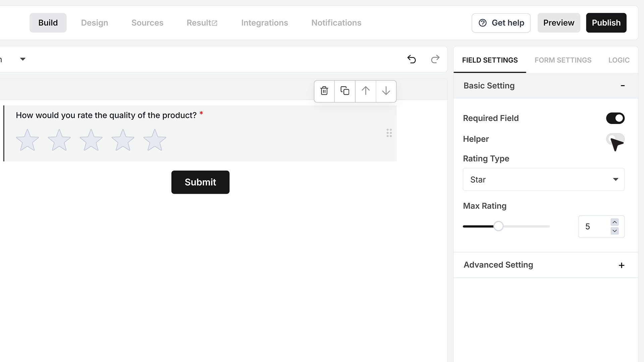Select the fifth star in the rating
644x362 pixels.
point(155,140)
